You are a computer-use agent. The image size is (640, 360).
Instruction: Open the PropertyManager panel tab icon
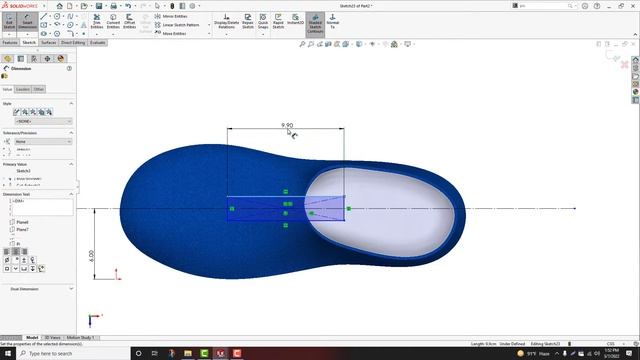21,59
